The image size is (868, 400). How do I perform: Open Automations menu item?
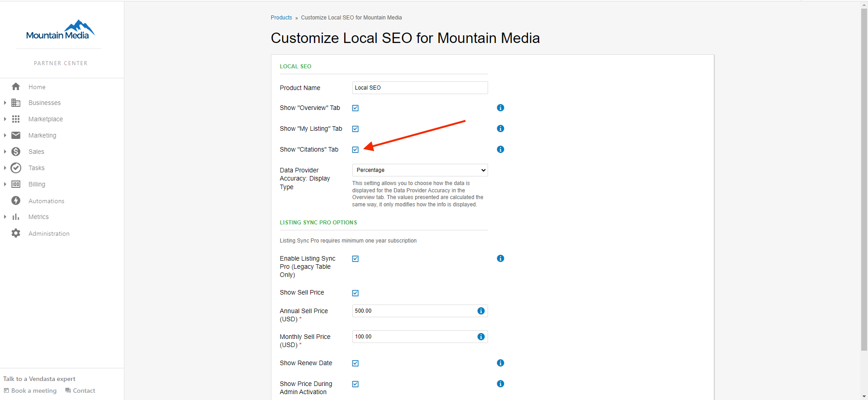(46, 201)
